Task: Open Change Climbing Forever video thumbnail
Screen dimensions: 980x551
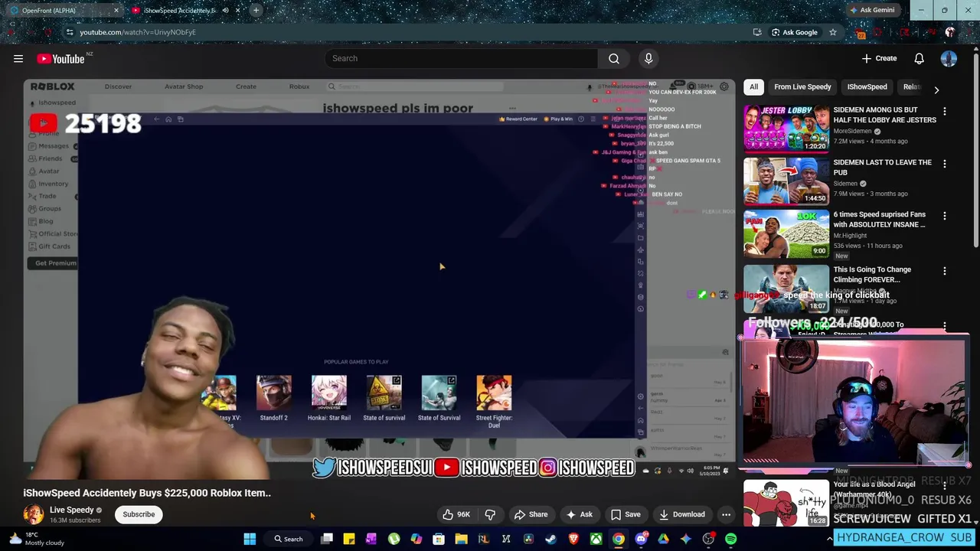Action: [786, 288]
